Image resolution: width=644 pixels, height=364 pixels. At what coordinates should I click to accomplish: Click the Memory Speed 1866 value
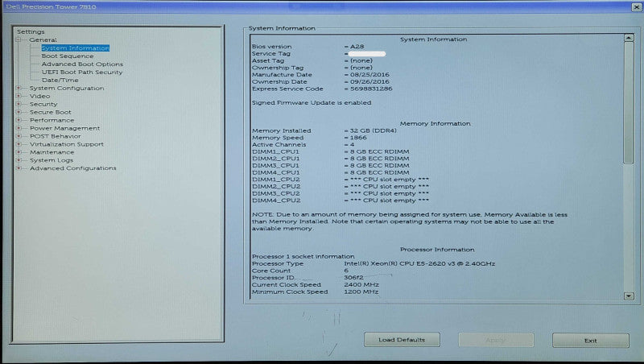(358, 137)
